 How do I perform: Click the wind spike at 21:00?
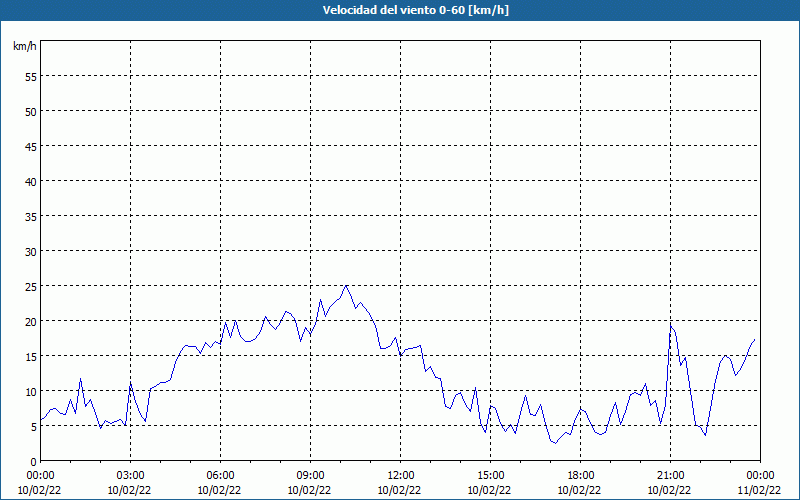pyautogui.click(x=671, y=326)
